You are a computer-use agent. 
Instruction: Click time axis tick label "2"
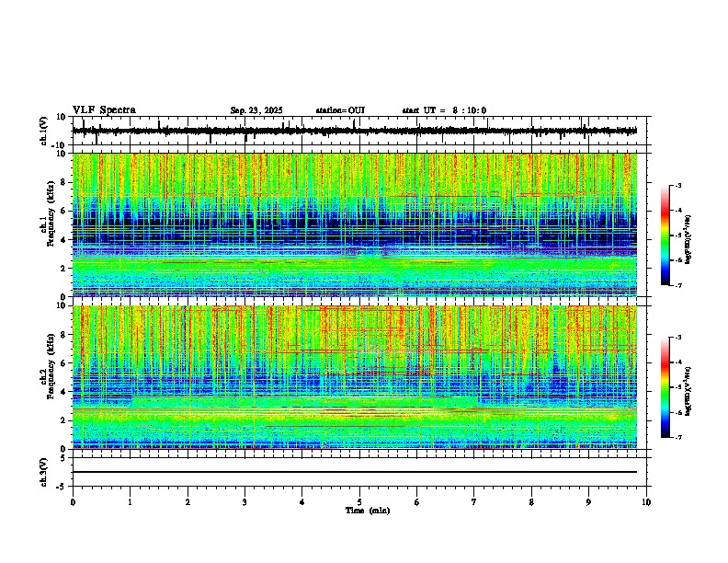pos(188,502)
